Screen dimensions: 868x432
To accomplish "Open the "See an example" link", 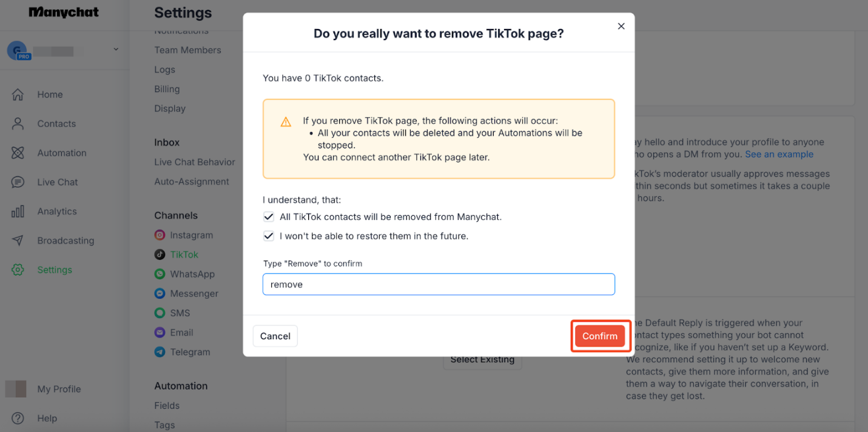I will coord(779,155).
